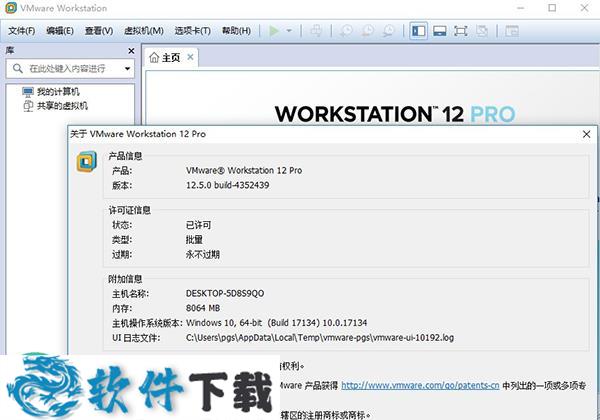Screen dimensions: 600x420
Task: Click the host name DESKTOP-5D8S9QO
Action: (x=225, y=293)
